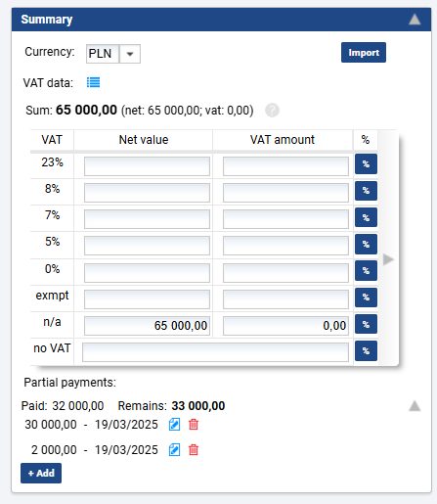Delete the 2 000,00 partial payment

click(194, 450)
